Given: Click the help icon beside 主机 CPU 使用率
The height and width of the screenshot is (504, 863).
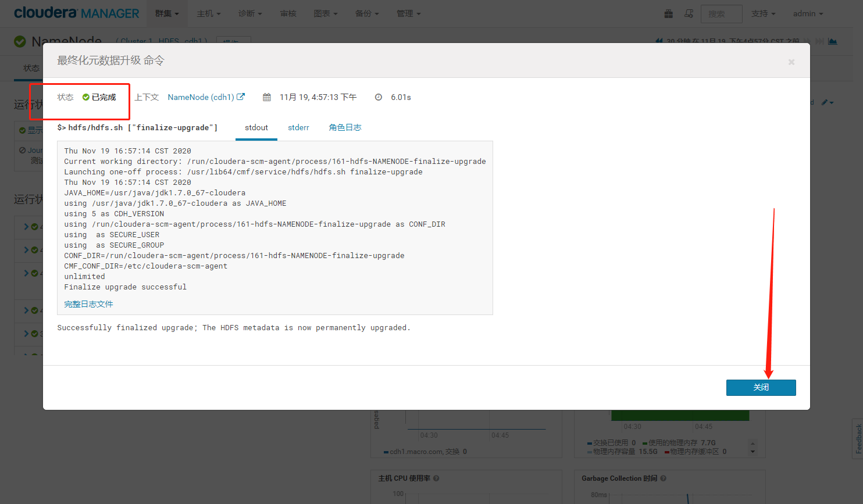Looking at the screenshot, I should pyautogui.click(x=436, y=478).
